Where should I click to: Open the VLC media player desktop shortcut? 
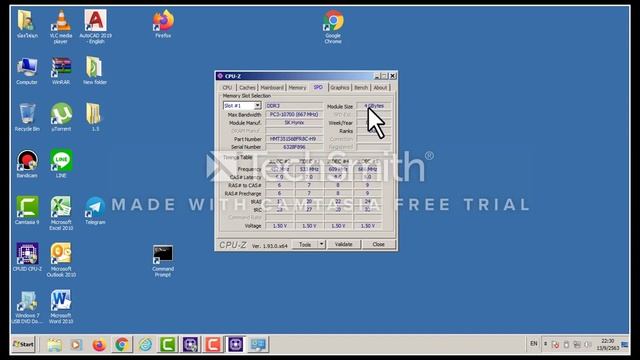point(61,27)
